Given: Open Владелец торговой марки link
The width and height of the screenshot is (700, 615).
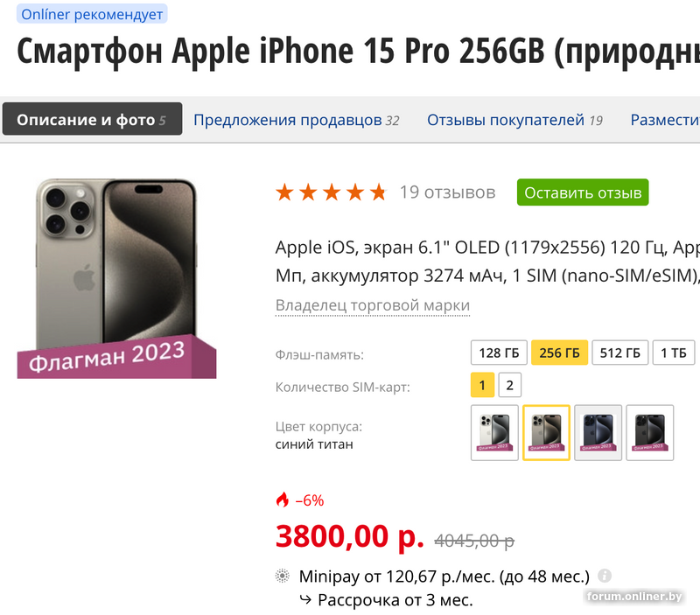Looking at the screenshot, I should coord(373,305).
